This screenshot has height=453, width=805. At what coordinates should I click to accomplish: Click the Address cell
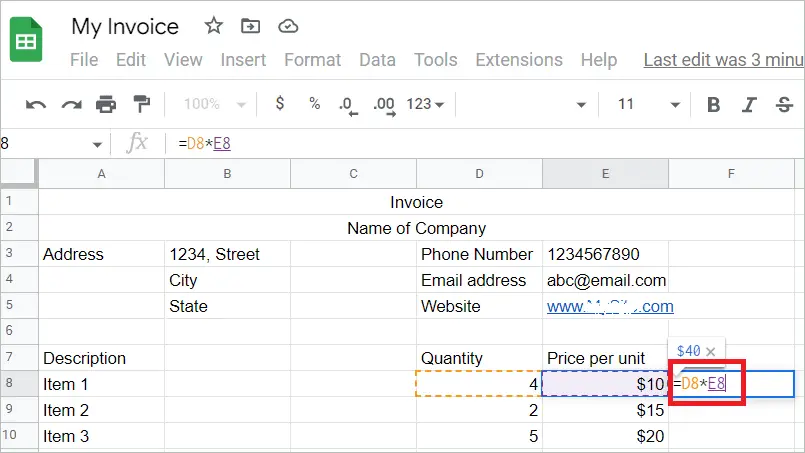102,254
